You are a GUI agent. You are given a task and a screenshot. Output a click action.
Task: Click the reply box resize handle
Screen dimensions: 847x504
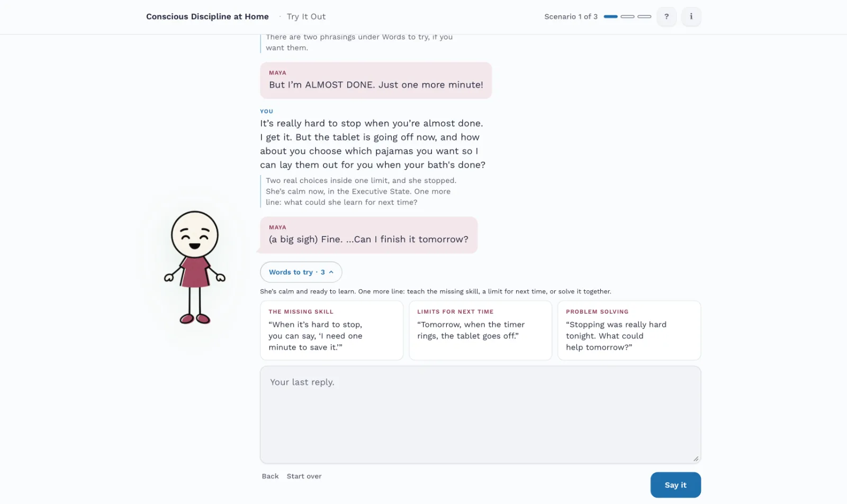coord(696,459)
